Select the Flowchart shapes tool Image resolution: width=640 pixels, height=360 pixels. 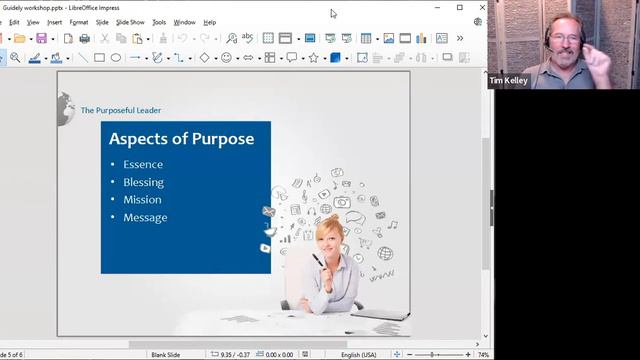point(270,58)
